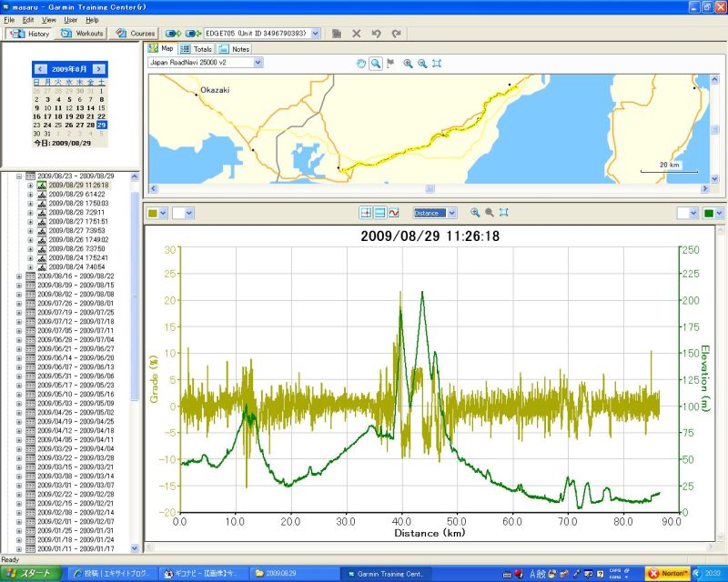Open the Edit menu
This screenshot has height=582, width=728.
(x=28, y=20)
